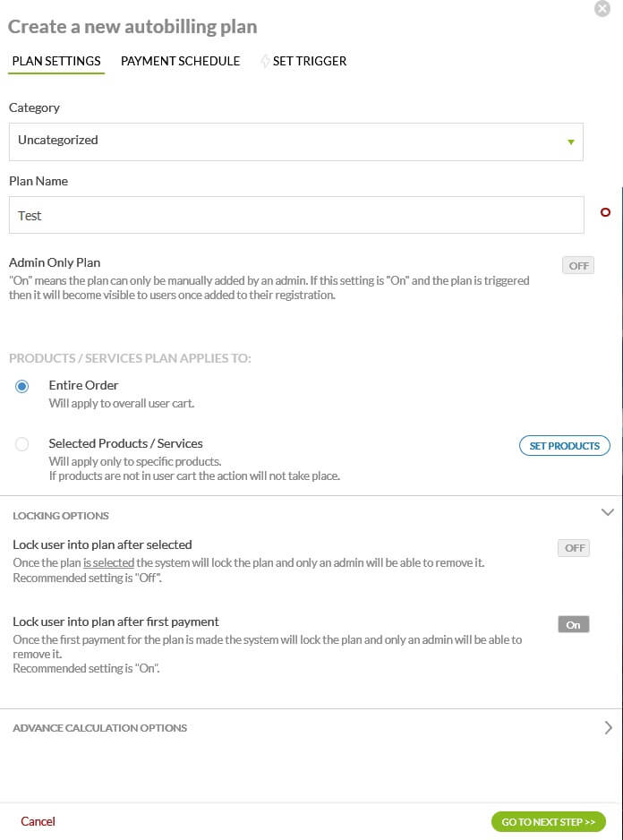Expand Advance Calculation Options section
This screenshot has height=840, width=623.
tap(608, 727)
